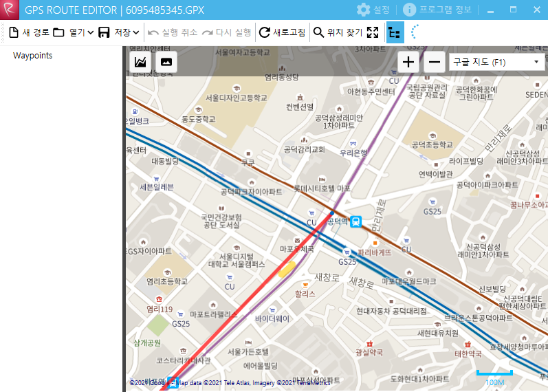Click 삼개공원 park label
This screenshot has height=392, width=548.
tap(147, 342)
